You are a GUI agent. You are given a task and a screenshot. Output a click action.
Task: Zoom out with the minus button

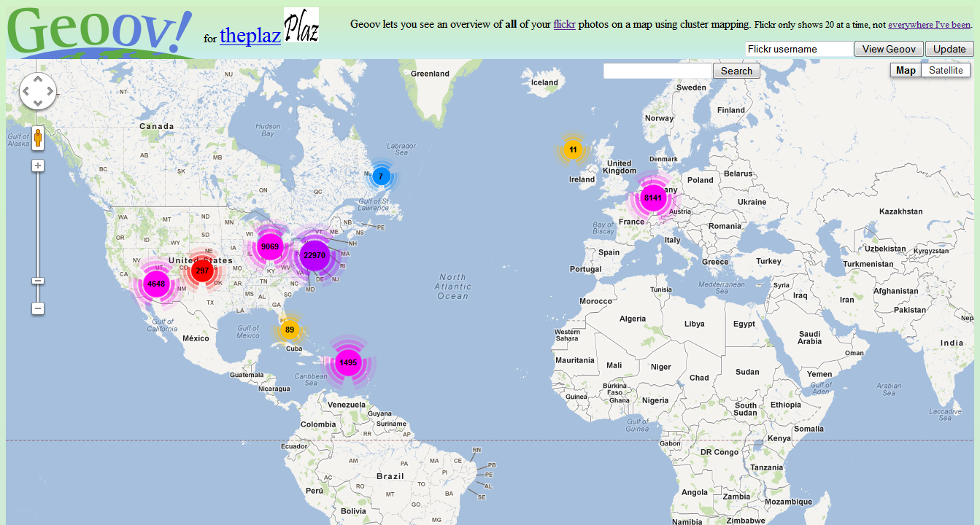(x=38, y=308)
